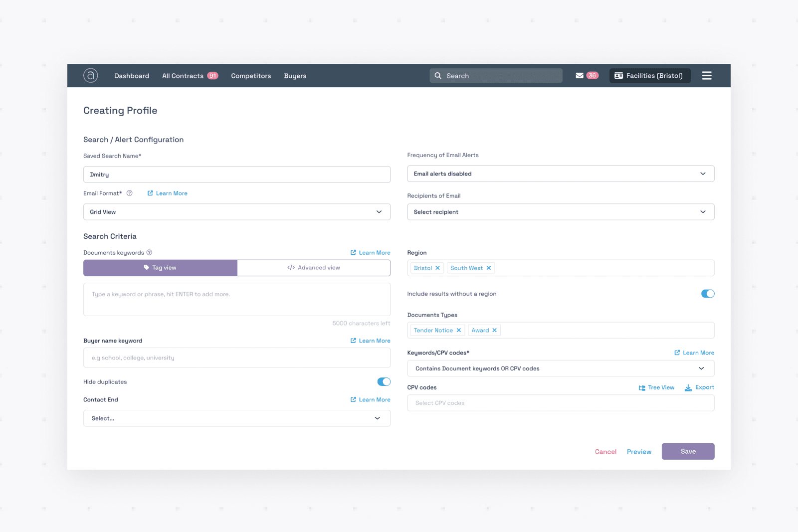Click the Tree View hierarchy icon
The width and height of the screenshot is (798, 532).
(642, 388)
